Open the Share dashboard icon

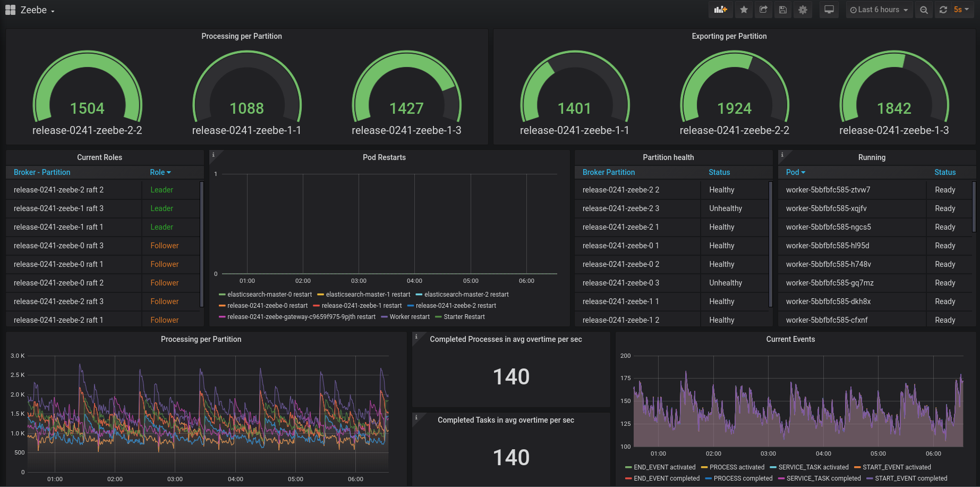763,10
